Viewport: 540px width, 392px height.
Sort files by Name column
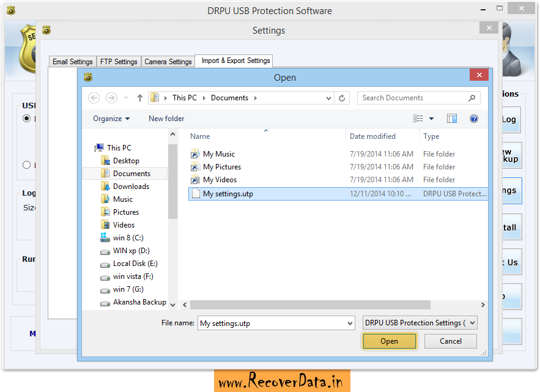click(200, 136)
